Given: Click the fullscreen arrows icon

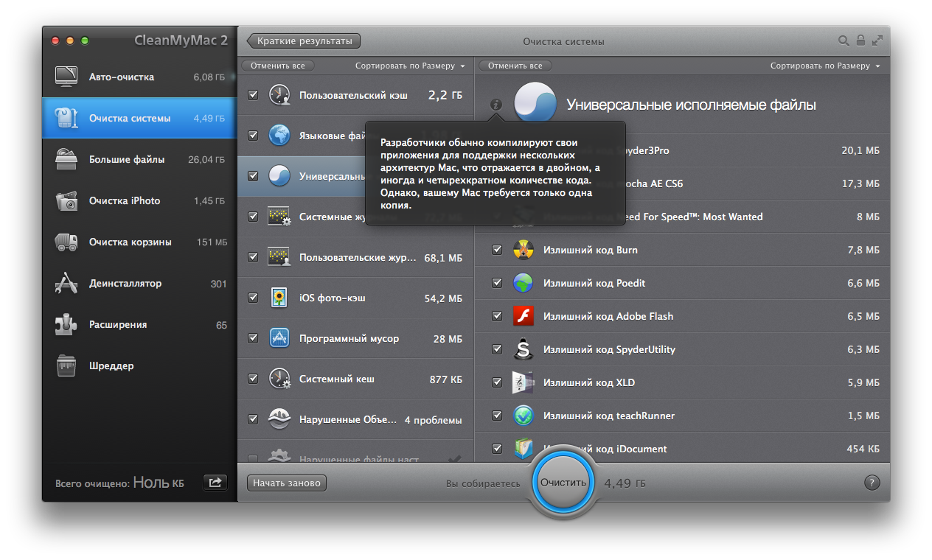Looking at the screenshot, I should pyautogui.click(x=877, y=41).
